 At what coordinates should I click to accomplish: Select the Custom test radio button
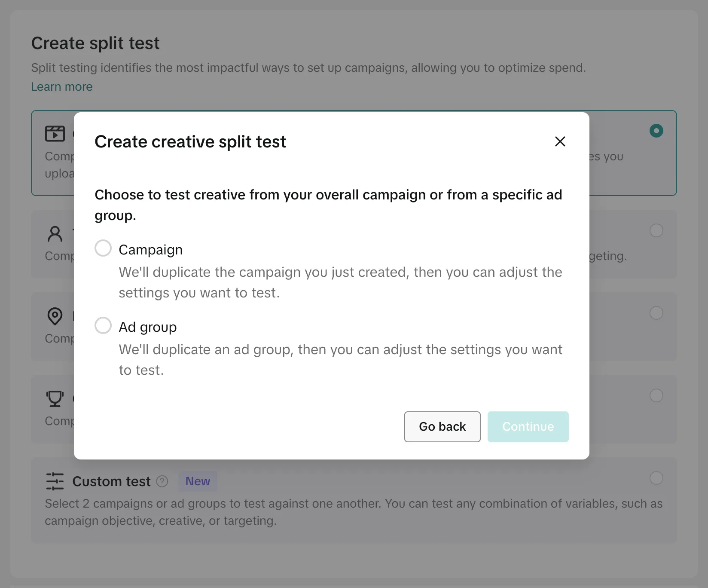(x=656, y=478)
